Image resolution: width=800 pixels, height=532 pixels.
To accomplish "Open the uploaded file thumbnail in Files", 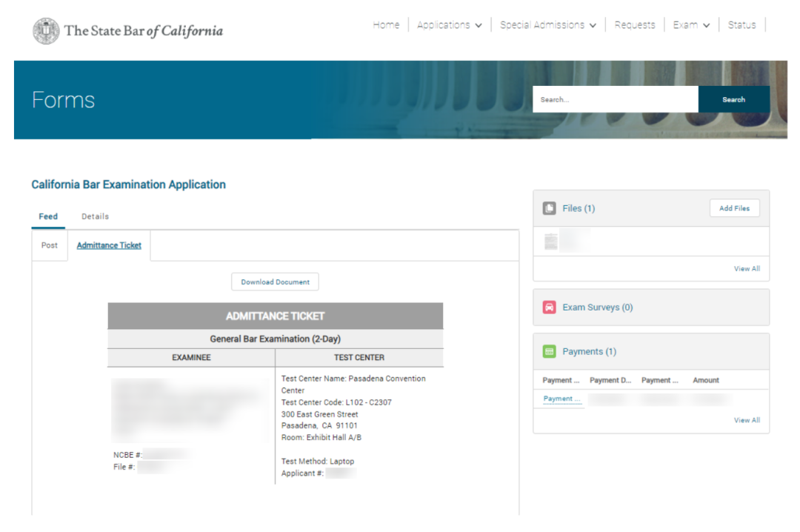I will (551, 242).
